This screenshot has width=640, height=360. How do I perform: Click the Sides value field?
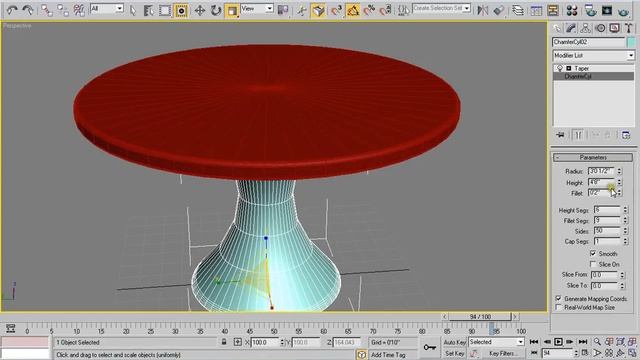click(607, 231)
